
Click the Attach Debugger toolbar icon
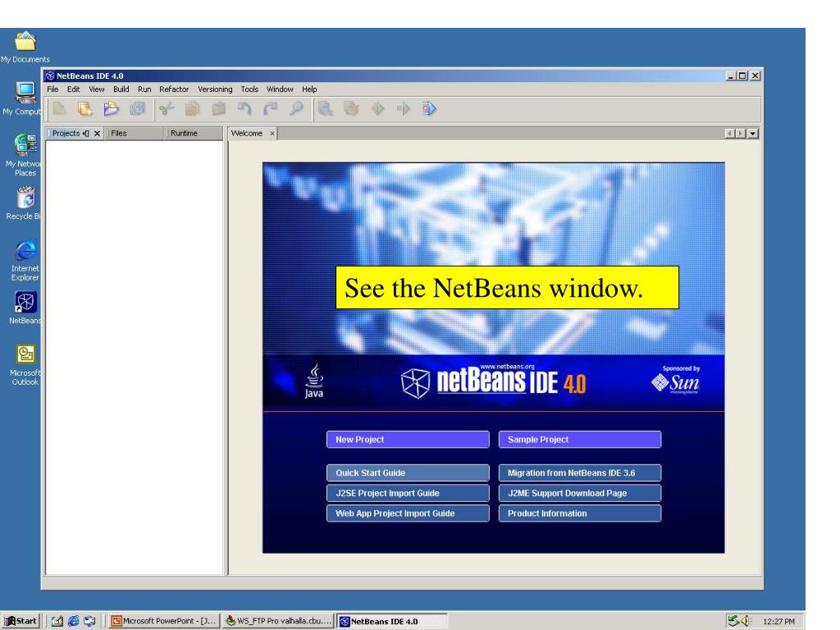[429, 109]
